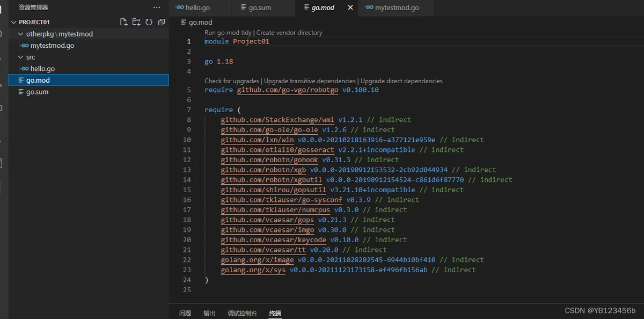This screenshot has height=319, width=644.
Task: Open the 输出 (Output) panel tab
Action: tap(209, 313)
